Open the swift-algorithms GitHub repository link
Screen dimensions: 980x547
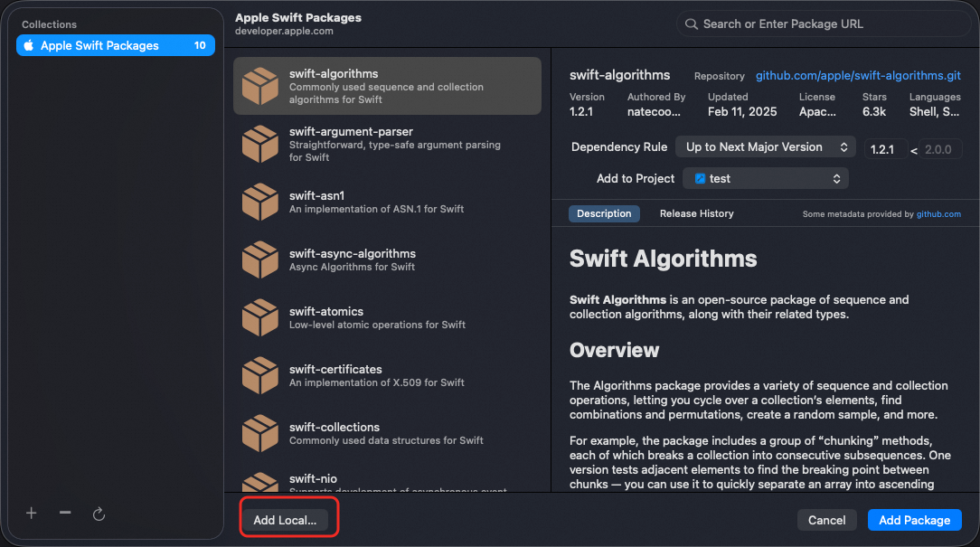pyautogui.click(x=857, y=76)
